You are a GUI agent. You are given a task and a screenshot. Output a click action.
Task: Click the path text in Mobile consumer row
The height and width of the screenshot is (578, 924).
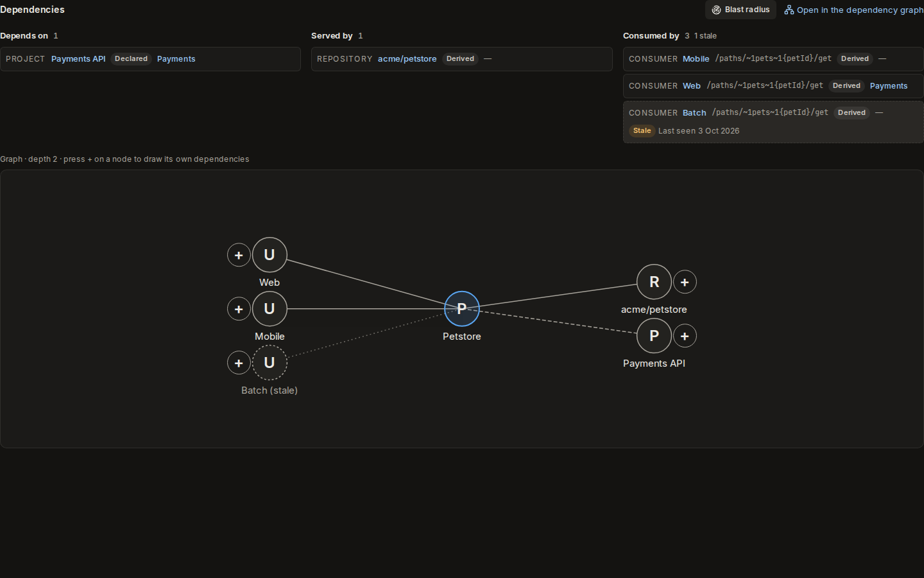(773, 58)
